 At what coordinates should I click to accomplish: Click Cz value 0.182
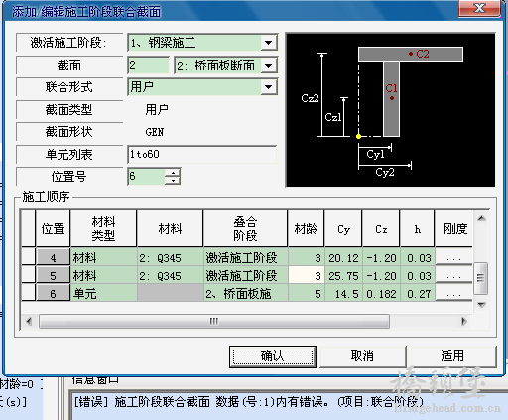tap(381, 293)
